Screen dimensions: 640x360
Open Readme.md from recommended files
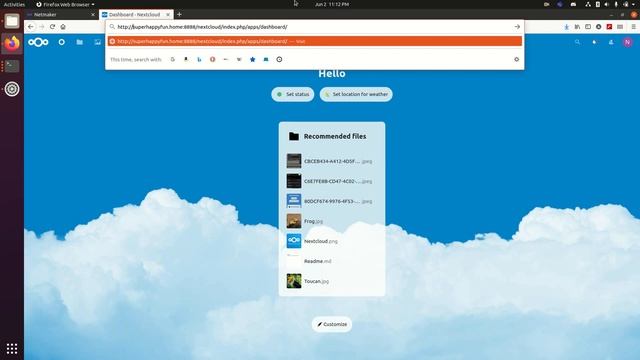[331, 261]
